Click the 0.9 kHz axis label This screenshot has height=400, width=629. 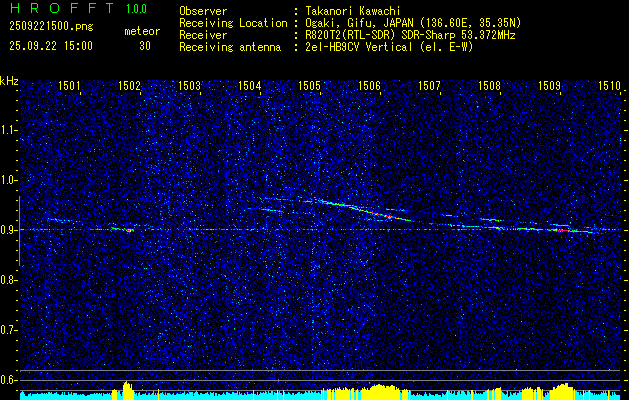pos(8,230)
